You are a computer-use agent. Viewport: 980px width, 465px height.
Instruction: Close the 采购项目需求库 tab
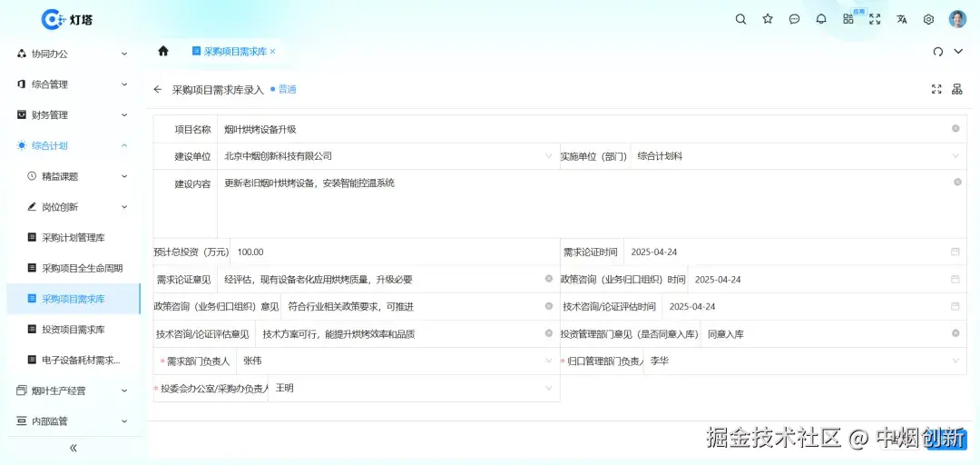272,52
